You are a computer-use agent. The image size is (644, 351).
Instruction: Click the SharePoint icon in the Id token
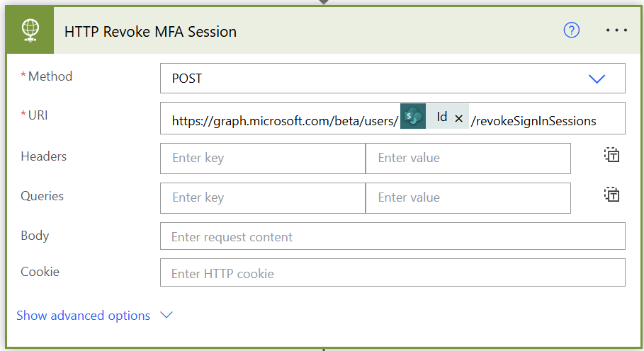pos(412,117)
